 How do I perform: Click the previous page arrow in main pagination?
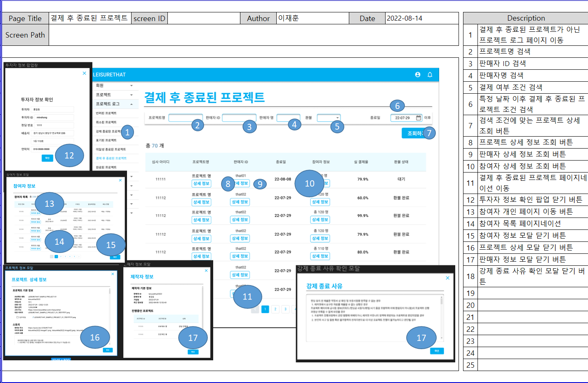(255, 309)
